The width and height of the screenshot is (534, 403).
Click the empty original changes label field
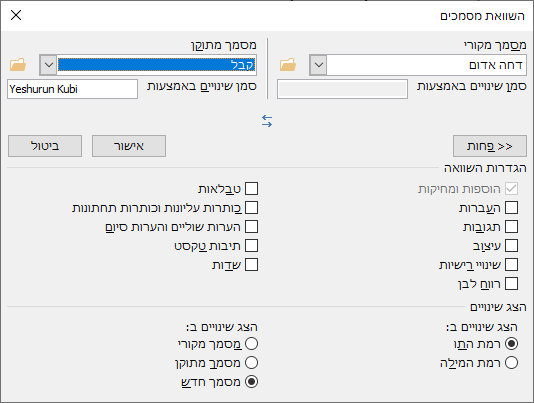[342, 89]
